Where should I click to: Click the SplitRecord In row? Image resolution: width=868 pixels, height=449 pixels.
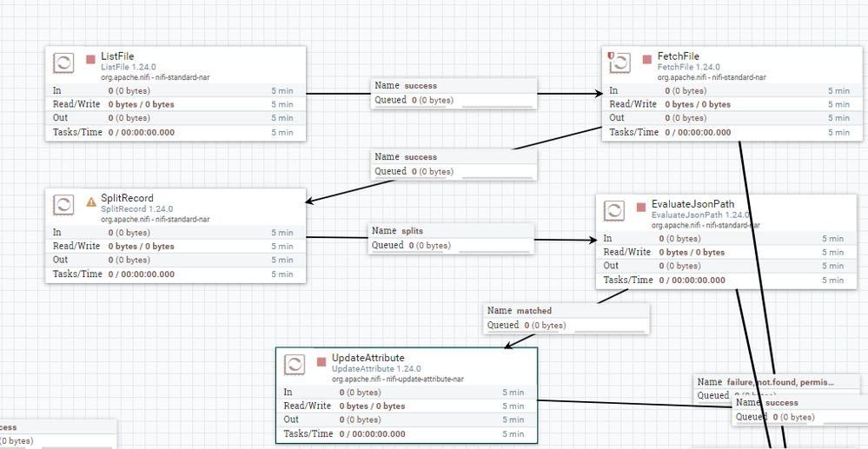pyautogui.click(x=176, y=233)
